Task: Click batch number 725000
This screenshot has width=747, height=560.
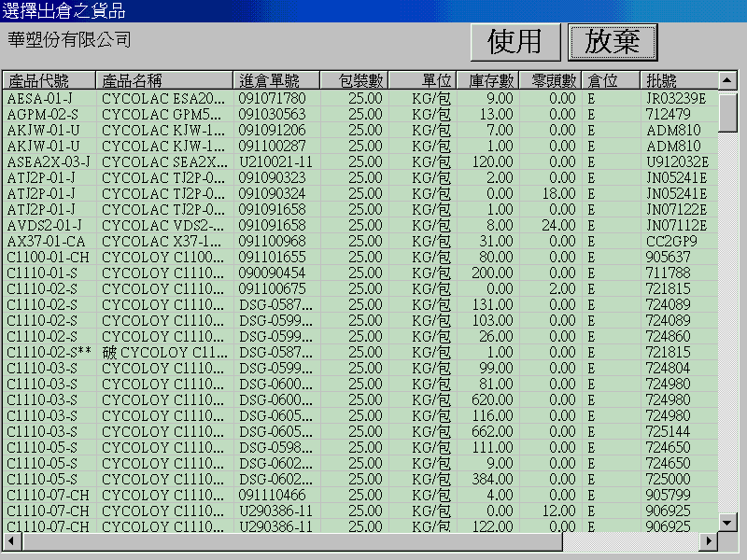Action: [668, 479]
